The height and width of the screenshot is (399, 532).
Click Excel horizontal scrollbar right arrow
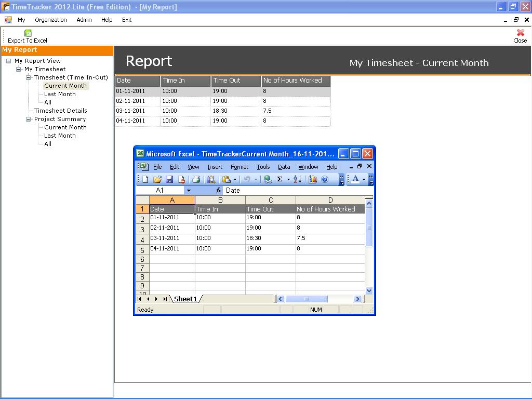[357, 299]
